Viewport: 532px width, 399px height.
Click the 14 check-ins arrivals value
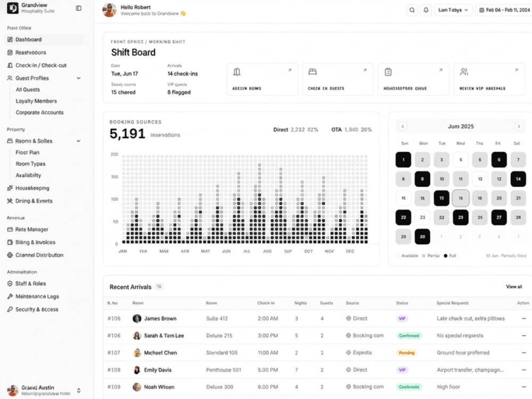click(182, 73)
